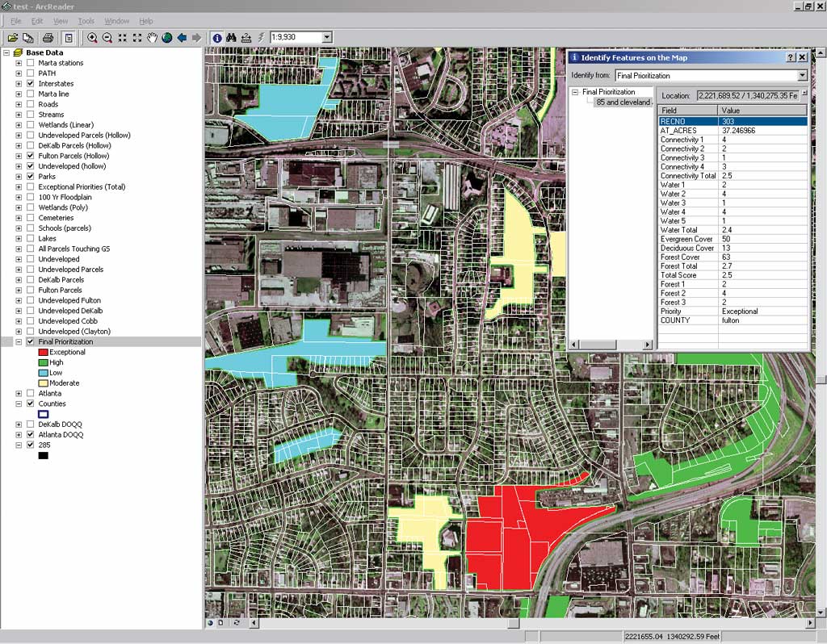Select the Zoom In tool
This screenshot has height=644, width=827.
coord(92,37)
